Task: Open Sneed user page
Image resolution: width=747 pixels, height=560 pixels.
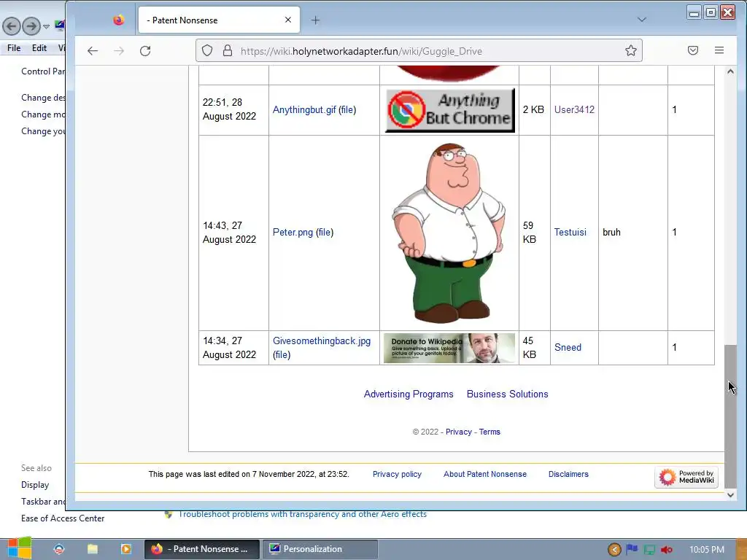Action: pyautogui.click(x=568, y=348)
